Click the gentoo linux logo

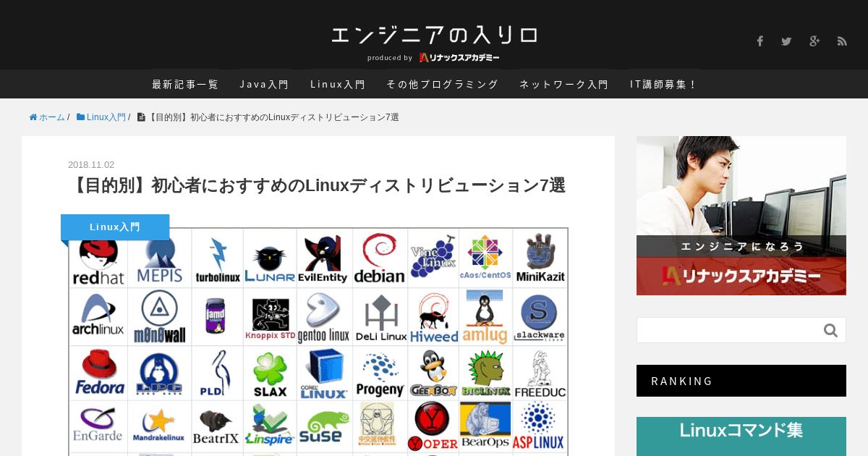click(323, 317)
